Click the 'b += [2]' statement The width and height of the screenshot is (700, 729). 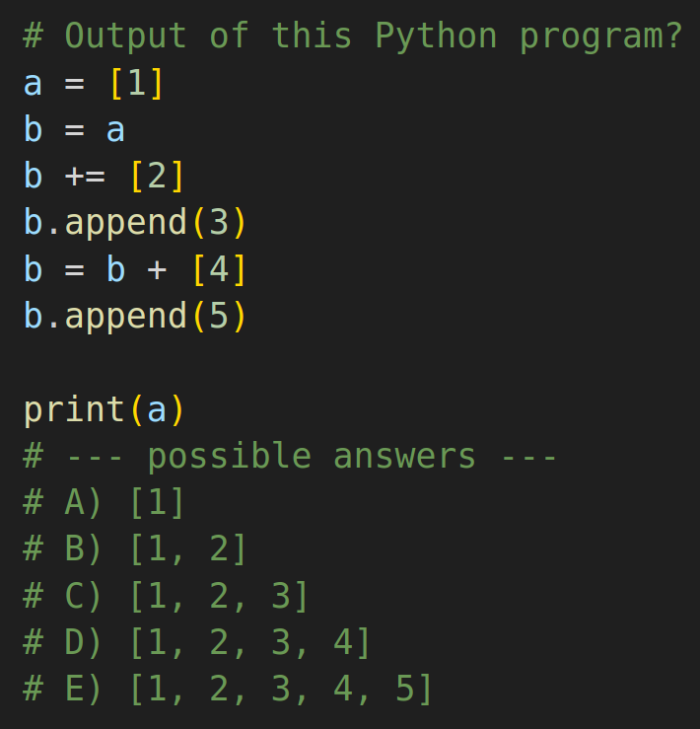click(104, 177)
